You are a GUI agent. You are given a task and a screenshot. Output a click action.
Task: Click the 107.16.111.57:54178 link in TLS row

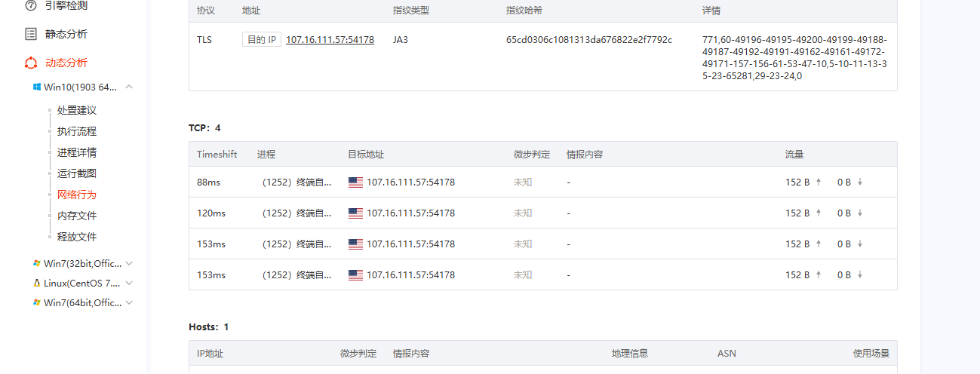click(x=330, y=40)
